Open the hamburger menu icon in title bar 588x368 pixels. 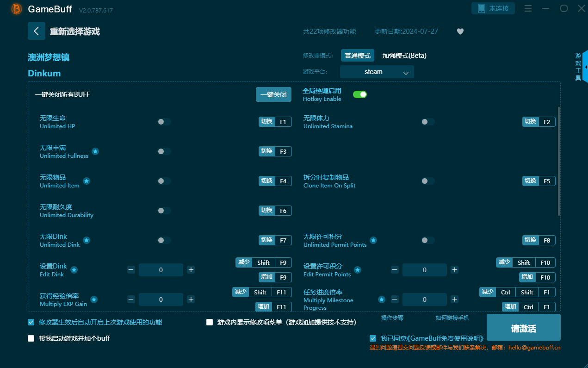pyautogui.click(x=528, y=8)
